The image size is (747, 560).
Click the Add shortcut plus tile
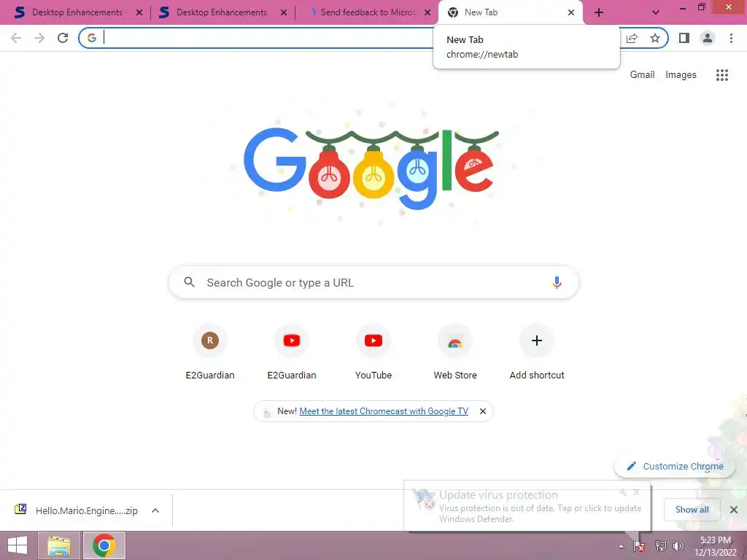(x=537, y=352)
